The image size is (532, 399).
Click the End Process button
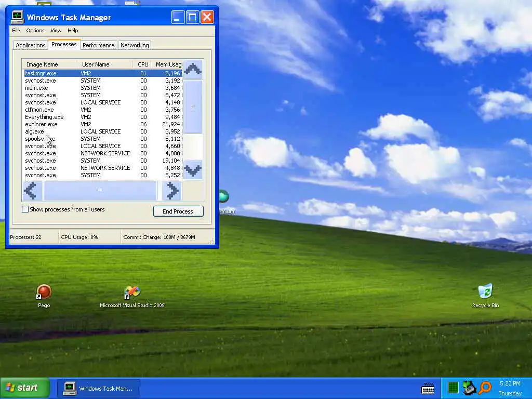tap(178, 211)
